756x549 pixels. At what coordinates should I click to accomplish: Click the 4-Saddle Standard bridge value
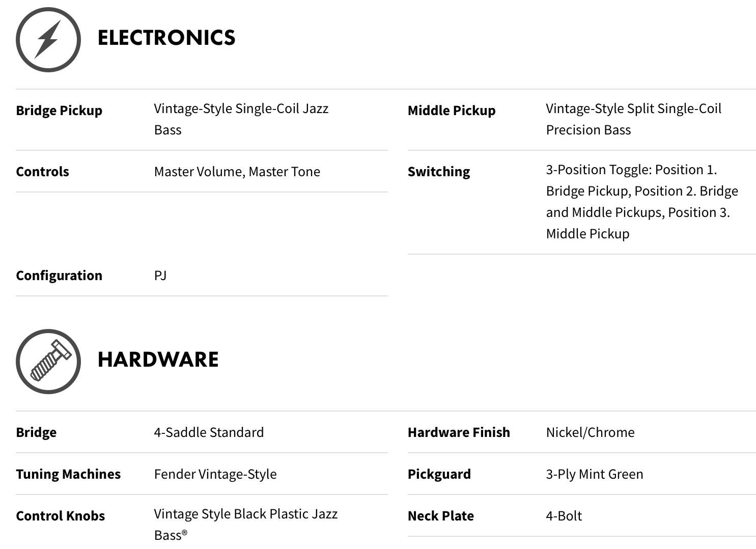[209, 432]
